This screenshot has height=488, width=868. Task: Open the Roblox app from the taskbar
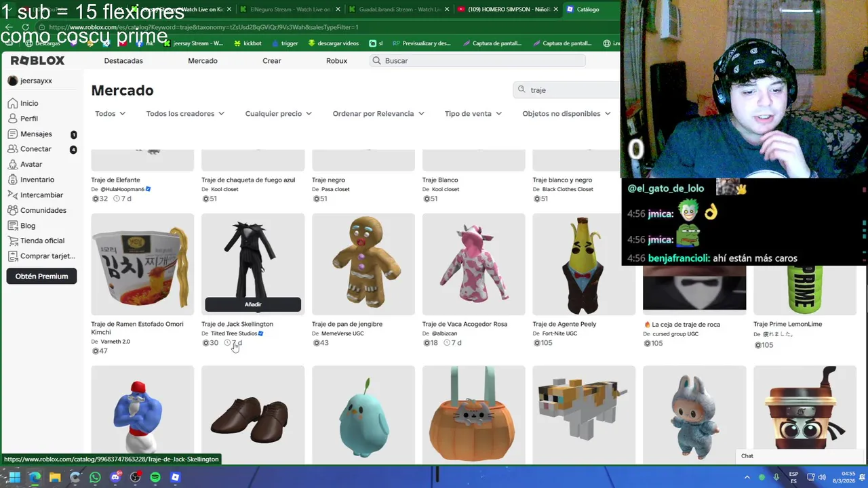tap(176, 477)
